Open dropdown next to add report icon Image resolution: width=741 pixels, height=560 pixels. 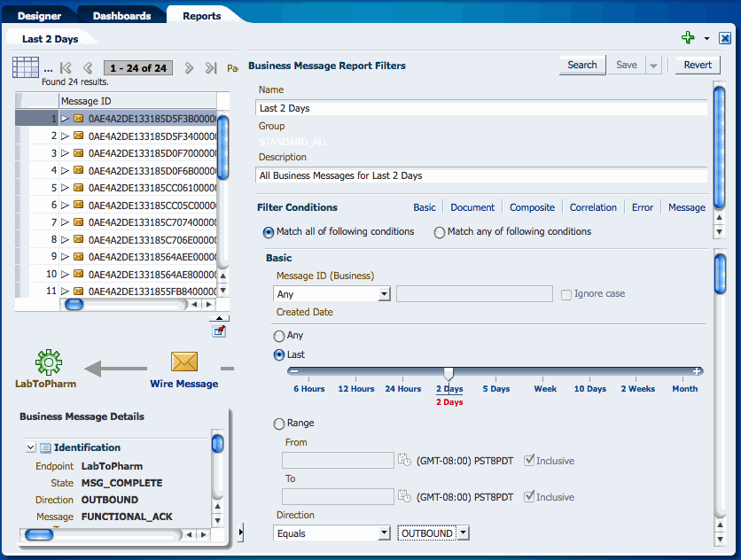706,39
